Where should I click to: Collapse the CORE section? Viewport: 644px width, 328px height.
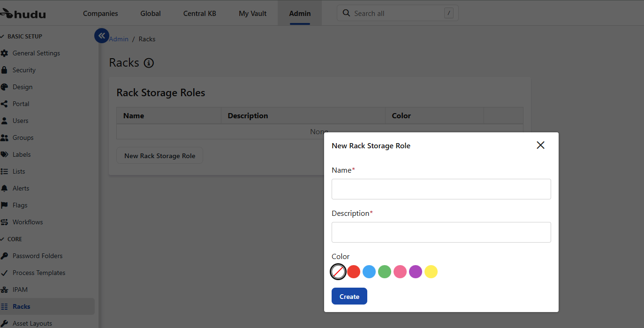(11, 239)
